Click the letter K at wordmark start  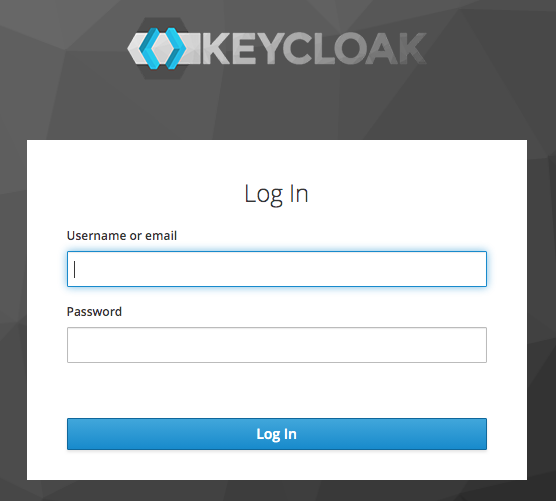(216, 49)
